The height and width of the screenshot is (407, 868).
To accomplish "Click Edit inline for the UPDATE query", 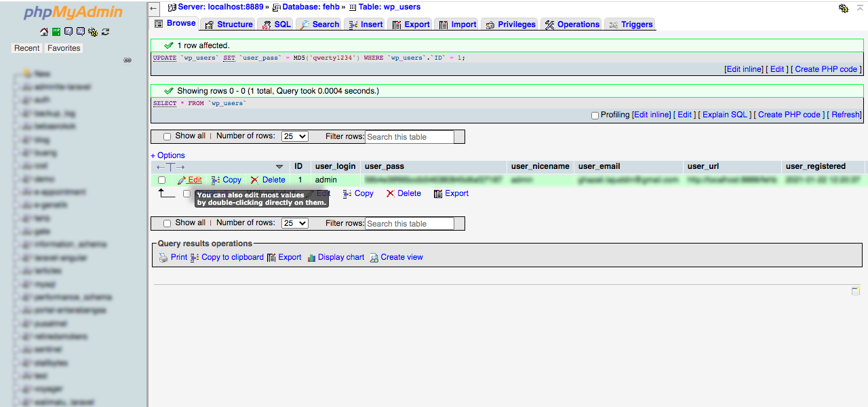I will 744,69.
